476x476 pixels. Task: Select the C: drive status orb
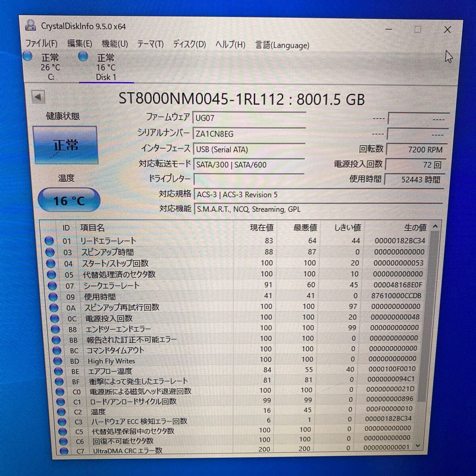27,56
